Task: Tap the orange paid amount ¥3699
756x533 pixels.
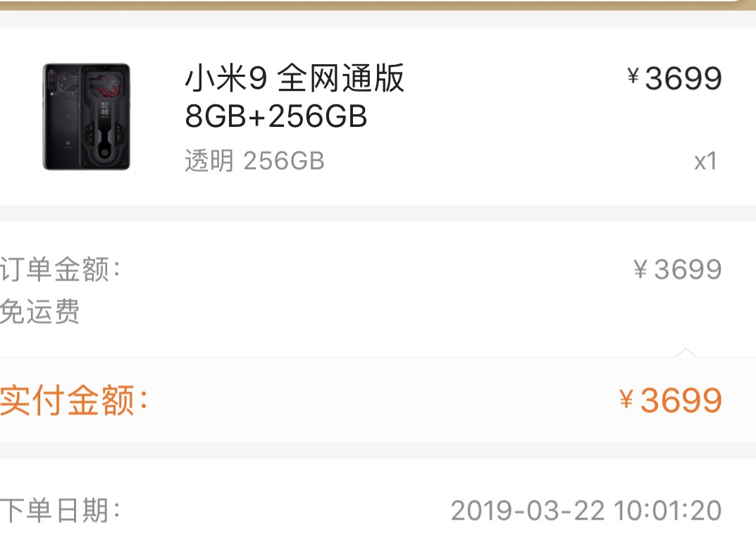Action: (x=671, y=400)
